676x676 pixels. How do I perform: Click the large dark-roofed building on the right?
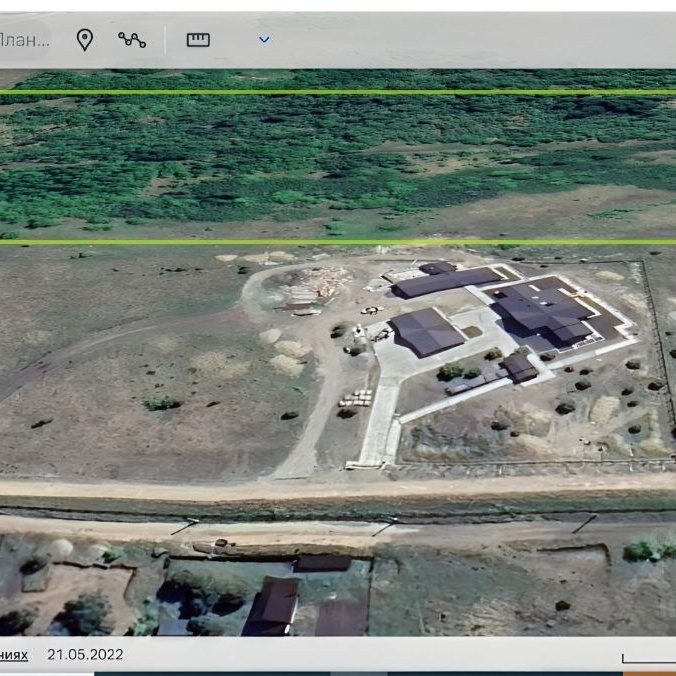[545, 310]
